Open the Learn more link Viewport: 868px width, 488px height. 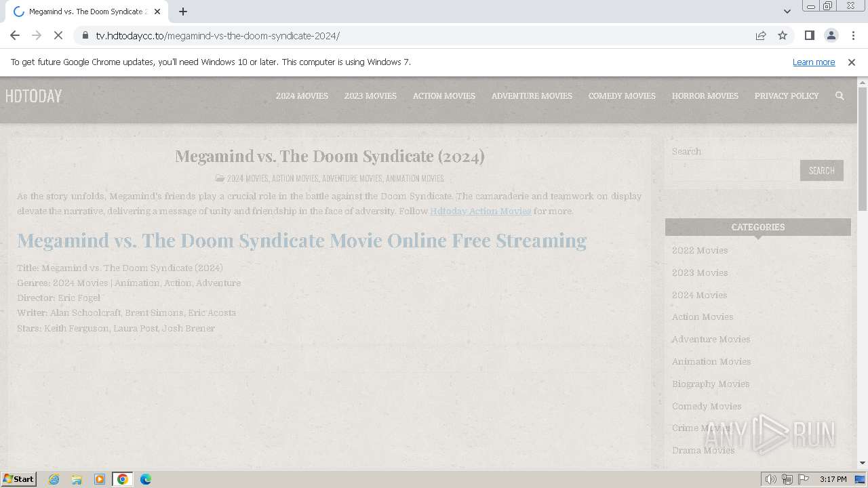[814, 62]
